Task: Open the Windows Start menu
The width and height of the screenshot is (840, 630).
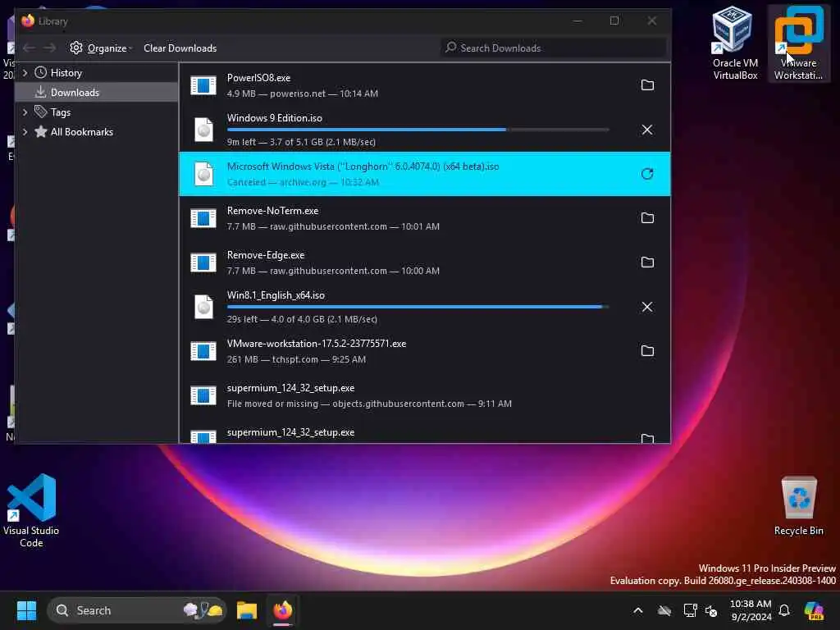Action: click(x=26, y=610)
